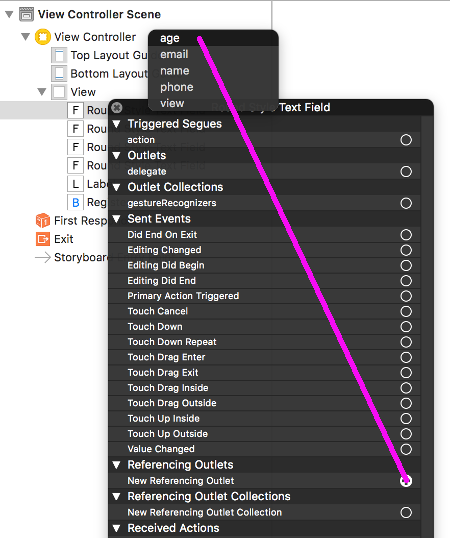Select the yellow View Controller icon
Image resolution: width=450 pixels, height=538 pixels.
coord(43,37)
